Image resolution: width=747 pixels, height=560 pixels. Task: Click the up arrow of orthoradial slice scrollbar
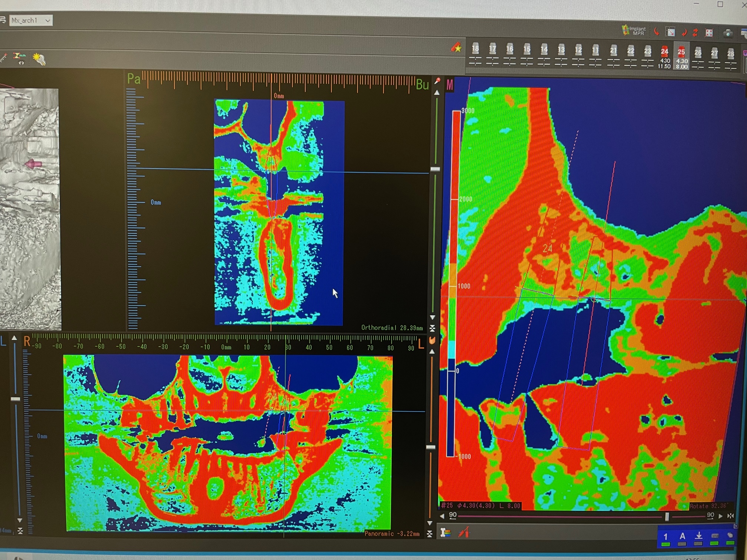point(437,93)
